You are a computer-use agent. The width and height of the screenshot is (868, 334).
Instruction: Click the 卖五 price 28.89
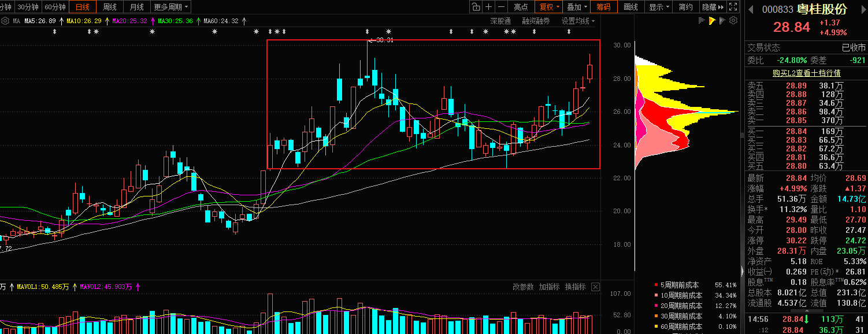pos(796,86)
